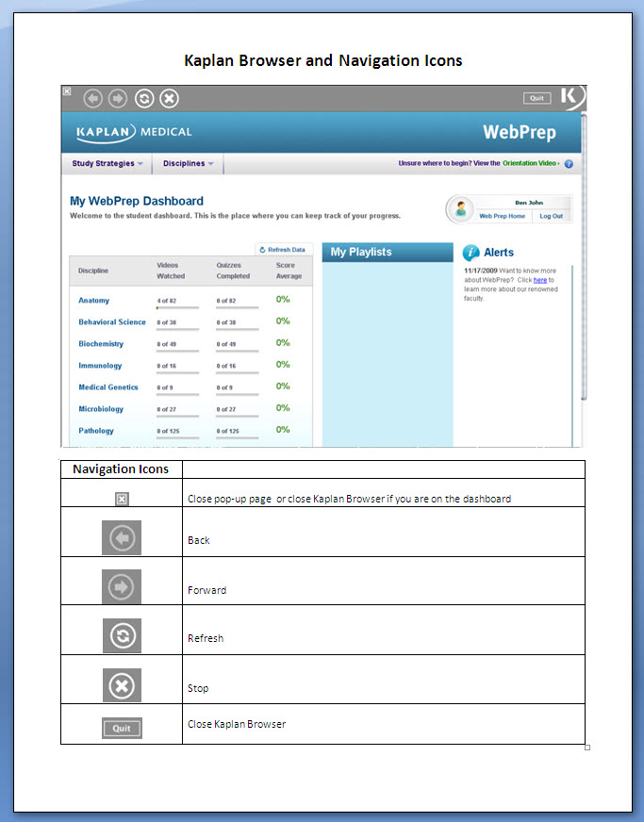Click the Videos Watched column header
This screenshot has width=644, height=822.
(x=171, y=271)
